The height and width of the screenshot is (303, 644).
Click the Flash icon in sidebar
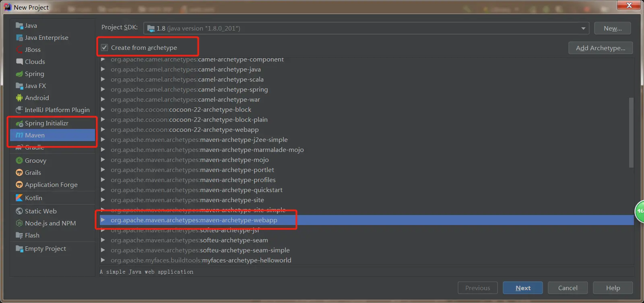tap(19, 235)
